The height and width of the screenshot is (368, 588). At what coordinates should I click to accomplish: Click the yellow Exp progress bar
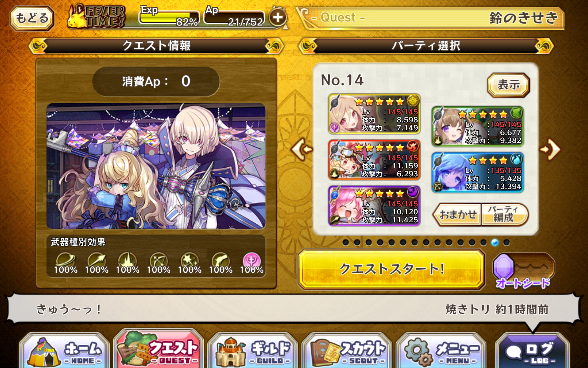[x=169, y=18]
